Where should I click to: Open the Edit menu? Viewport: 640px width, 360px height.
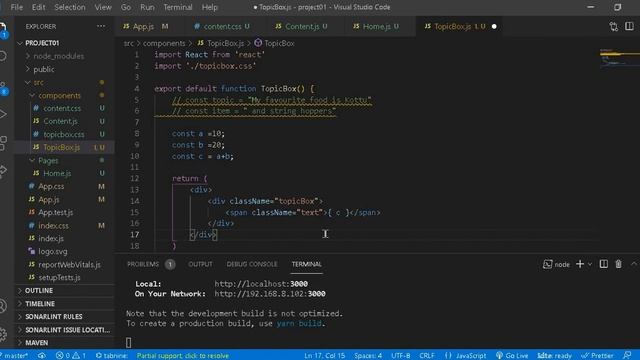(39, 7)
